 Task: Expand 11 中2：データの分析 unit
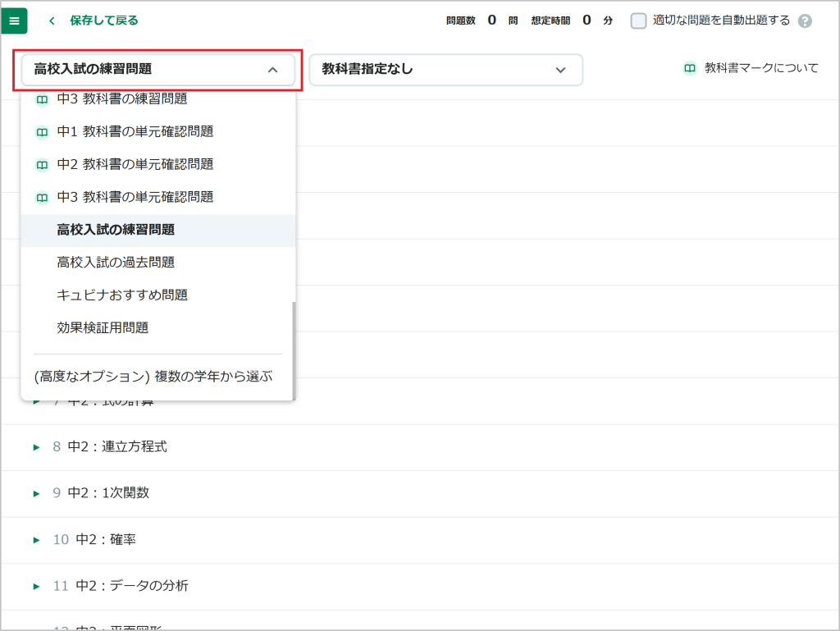tap(36, 587)
